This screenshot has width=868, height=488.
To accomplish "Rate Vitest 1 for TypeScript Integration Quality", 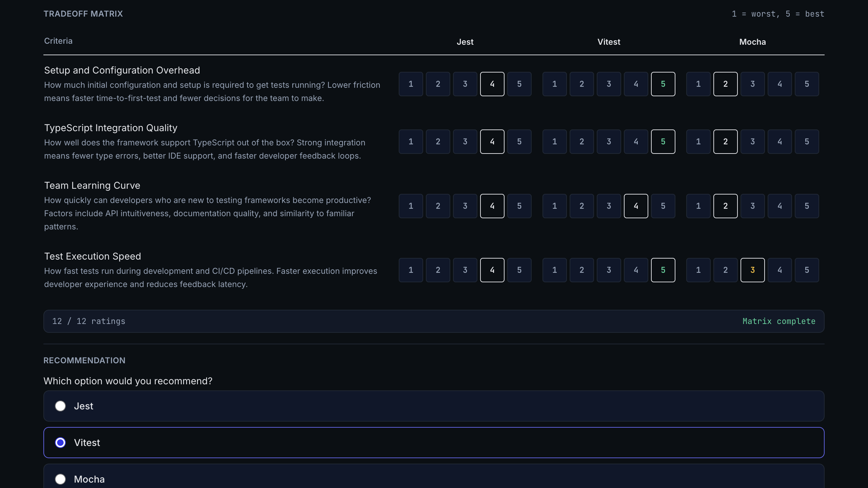I will click(x=555, y=141).
